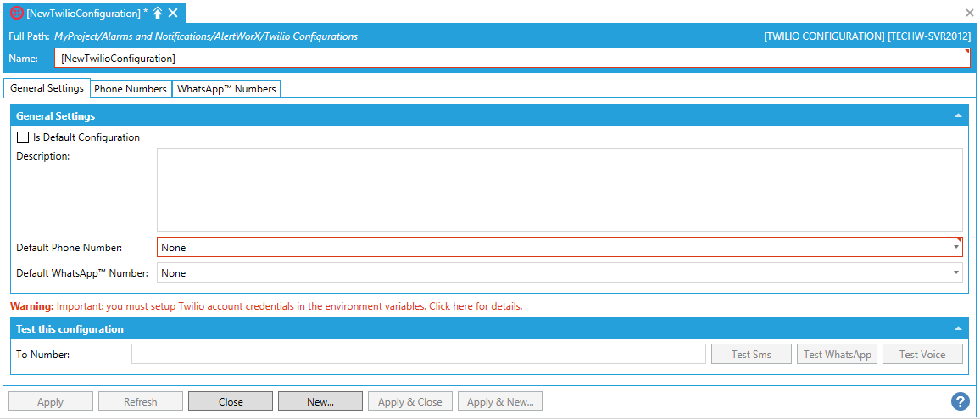Click the Twilio icon on the document tab

tap(16, 13)
